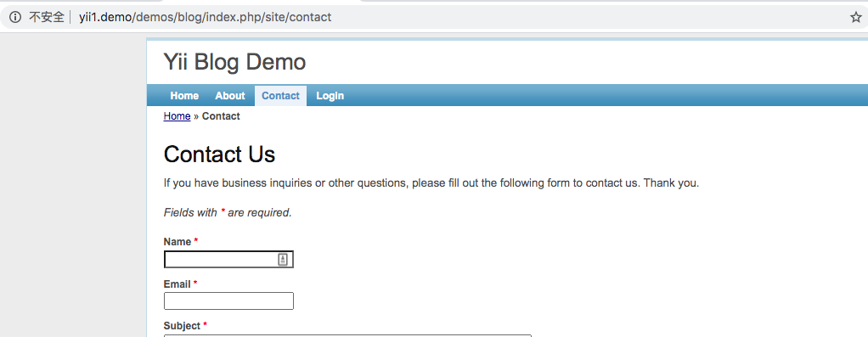Viewport: 868px width, 337px height.
Task: Focus the Name input field
Action: pos(228,260)
